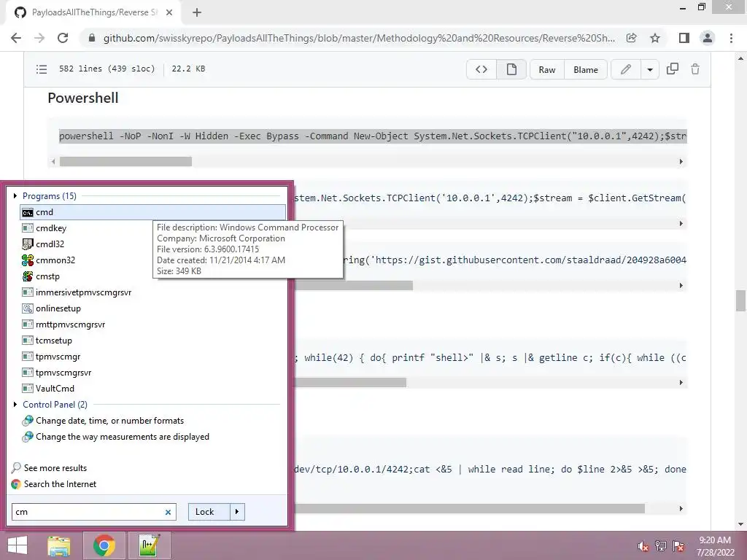
Task: Open the Windows Start button
Action: (18, 545)
